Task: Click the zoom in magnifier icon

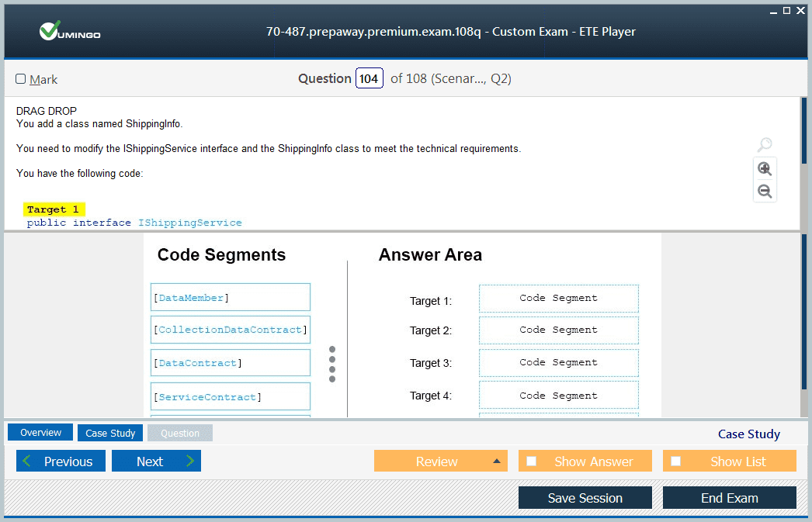Action: (x=765, y=168)
